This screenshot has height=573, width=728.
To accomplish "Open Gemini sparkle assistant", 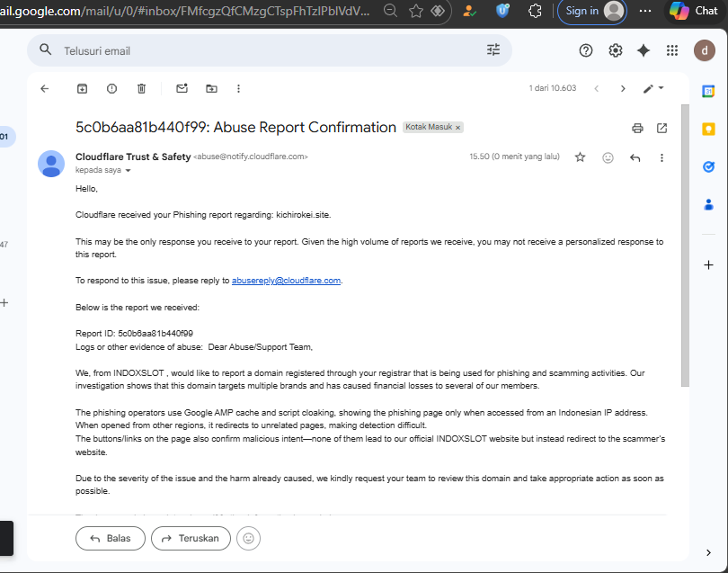I will (644, 50).
